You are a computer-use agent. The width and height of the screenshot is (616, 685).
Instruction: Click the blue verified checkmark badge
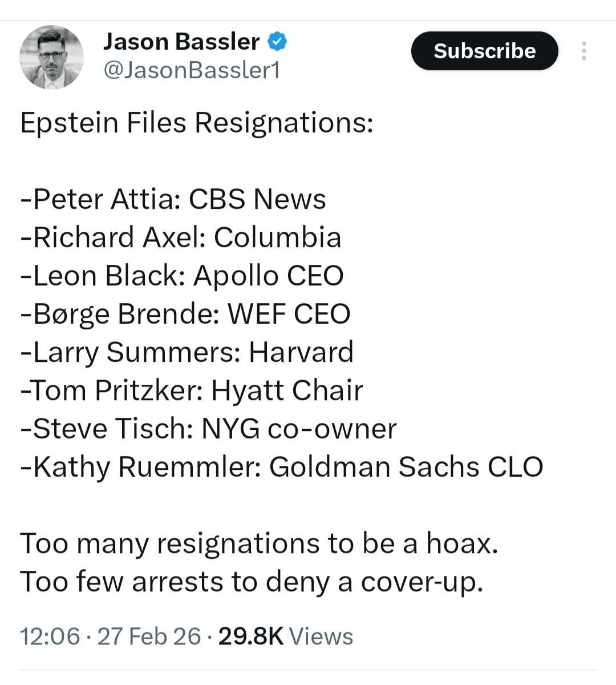pyautogui.click(x=277, y=42)
